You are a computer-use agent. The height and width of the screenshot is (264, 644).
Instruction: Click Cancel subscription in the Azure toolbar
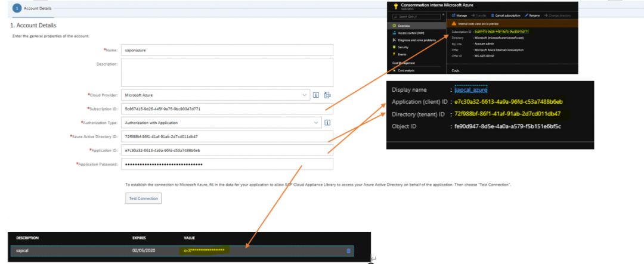coord(506,15)
